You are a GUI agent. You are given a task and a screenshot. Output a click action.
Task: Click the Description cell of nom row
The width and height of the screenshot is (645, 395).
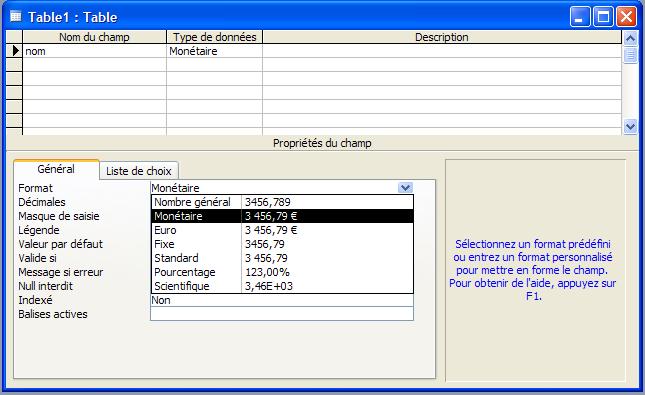[x=442, y=51]
